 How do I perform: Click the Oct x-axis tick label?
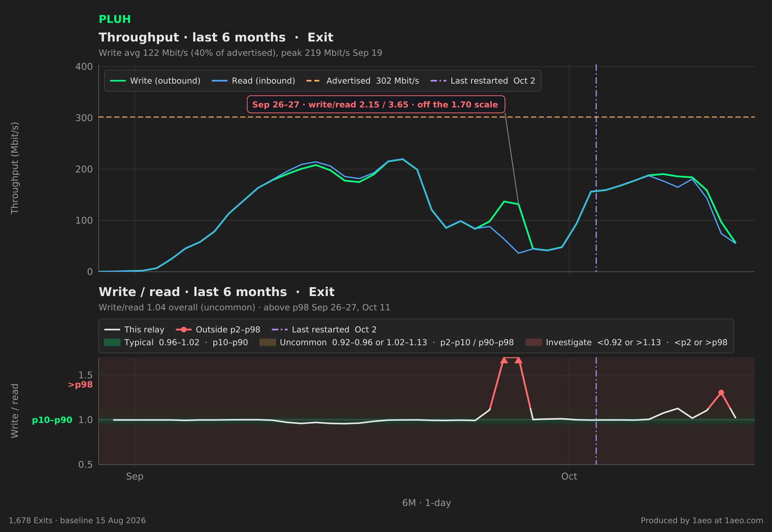569,477
